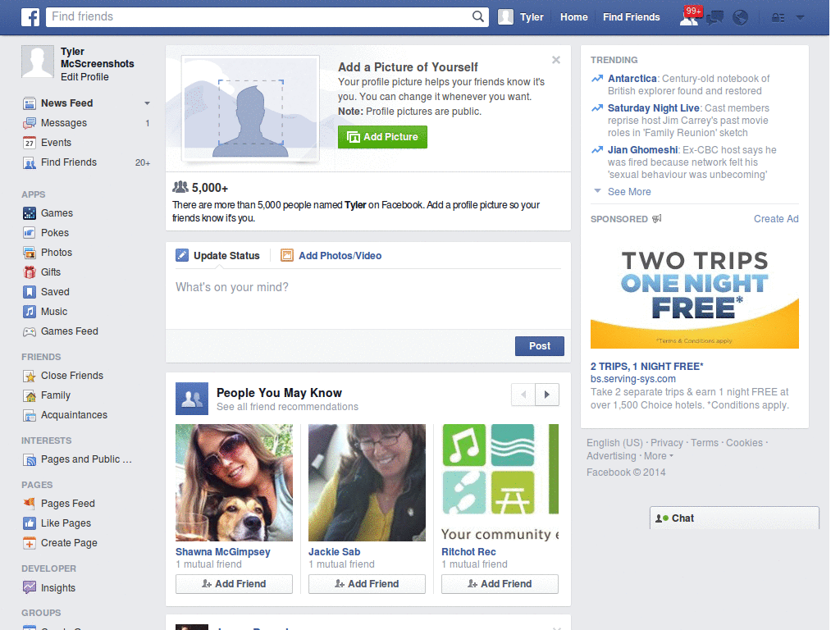Click the Messages sidebar icon
Screen dimensions: 840x630
click(x=30, y=123)
